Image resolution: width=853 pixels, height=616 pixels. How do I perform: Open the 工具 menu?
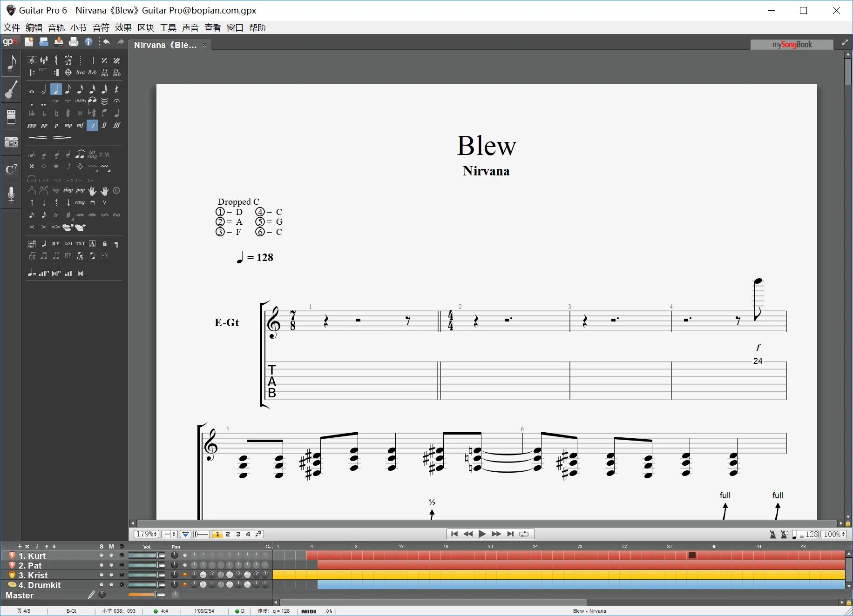coord(168,27)
